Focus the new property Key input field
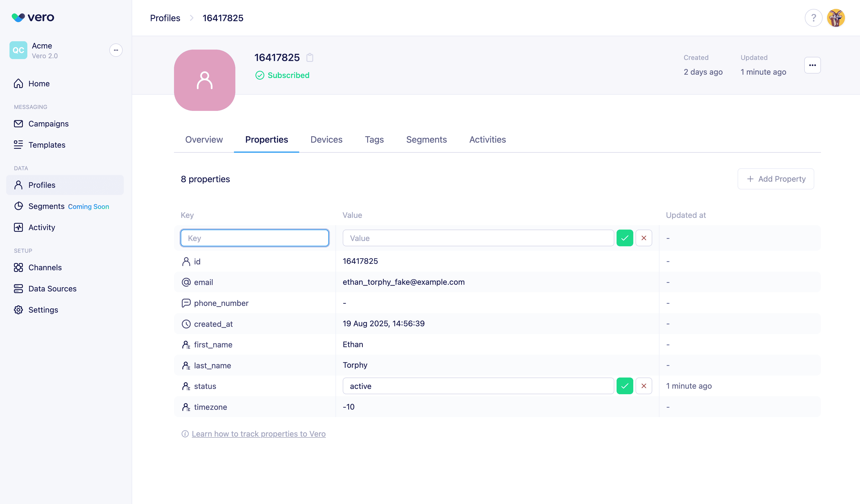This screenshot has height=504, width=860. click(255, 238)
